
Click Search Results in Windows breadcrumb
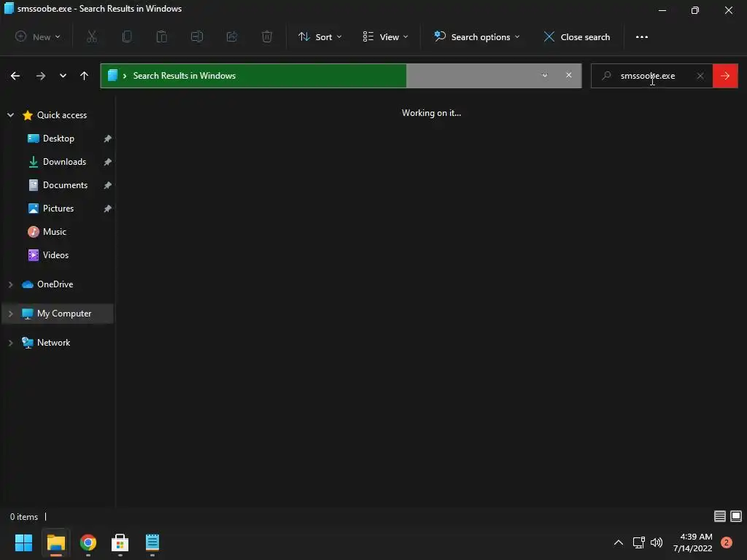pyautogui.click(x=185, y=76)
